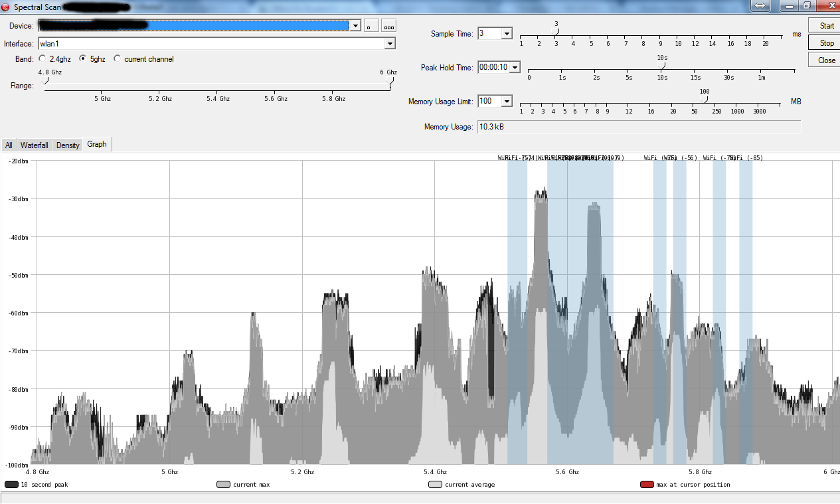The height and width of the screenshot is (504, 840).
Task: Click the Sample Time slider handle at 3
Action: point(556,31)
